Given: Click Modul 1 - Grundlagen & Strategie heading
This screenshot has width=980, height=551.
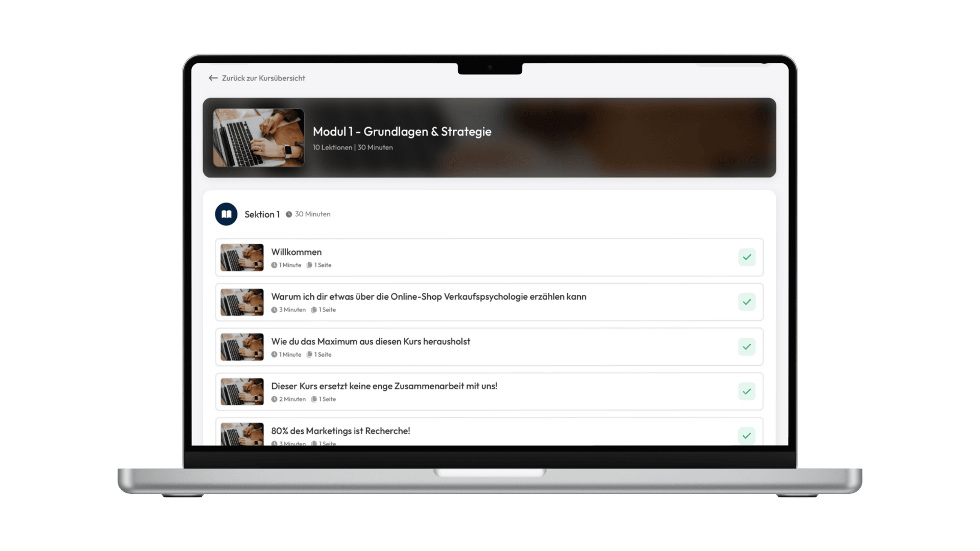Looking at the screenshot, I should click(x=402, y=132).
